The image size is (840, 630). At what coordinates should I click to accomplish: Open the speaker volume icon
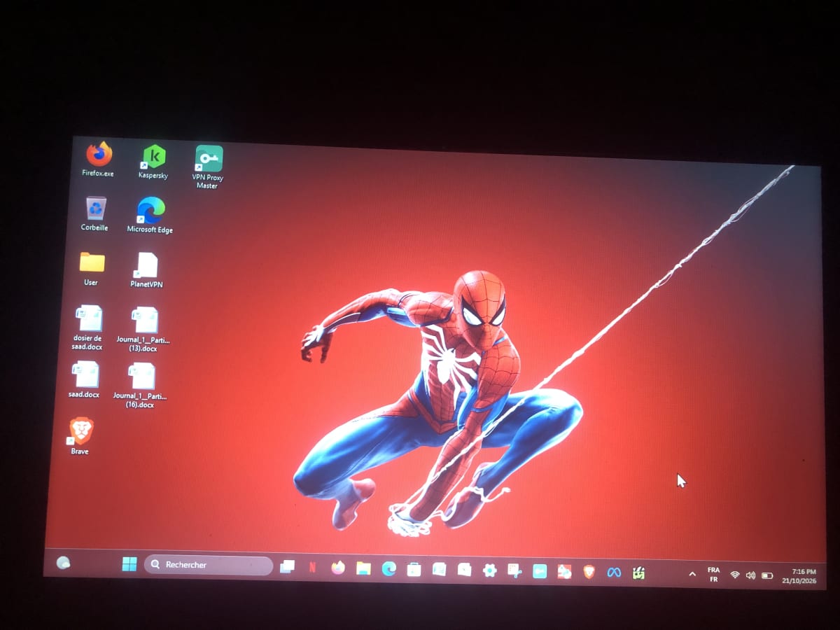750,575
